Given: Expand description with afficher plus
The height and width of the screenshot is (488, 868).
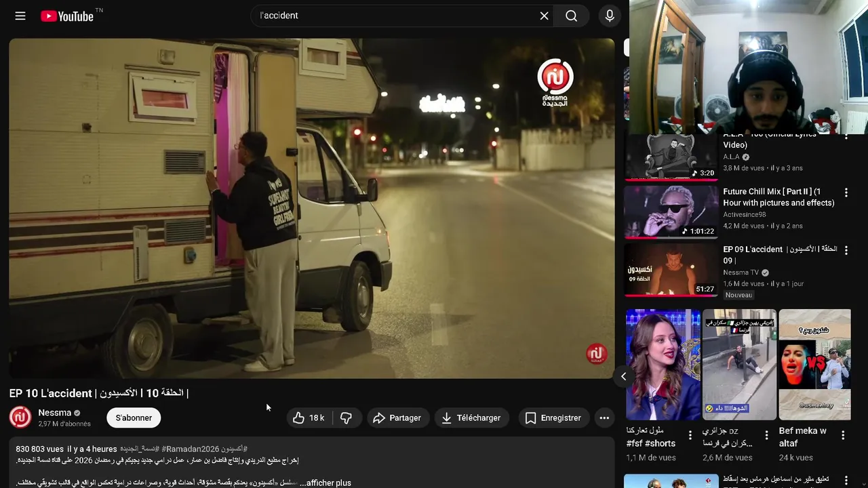Looking at the screenshot, I should pos(329,483).
